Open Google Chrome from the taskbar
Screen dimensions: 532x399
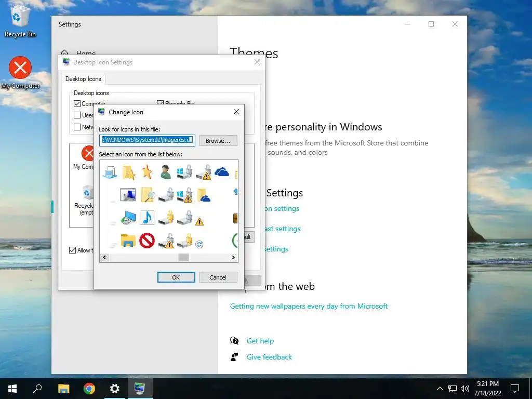[89, 389]
